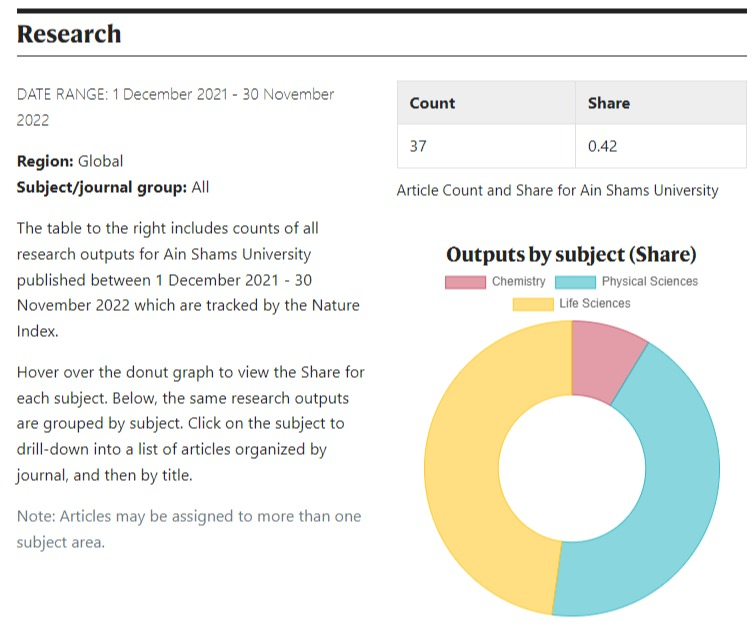753x639 pixels.
Task: Click the Article Count and Share caption
Action: click(557, 190)
